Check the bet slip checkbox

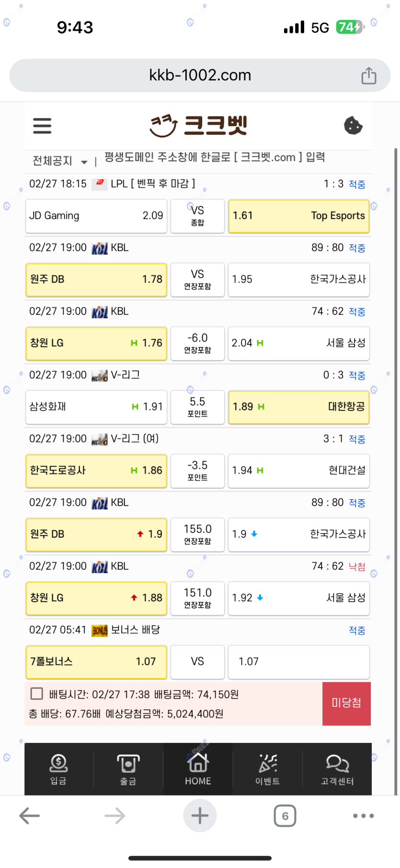(x=36, y=693)
